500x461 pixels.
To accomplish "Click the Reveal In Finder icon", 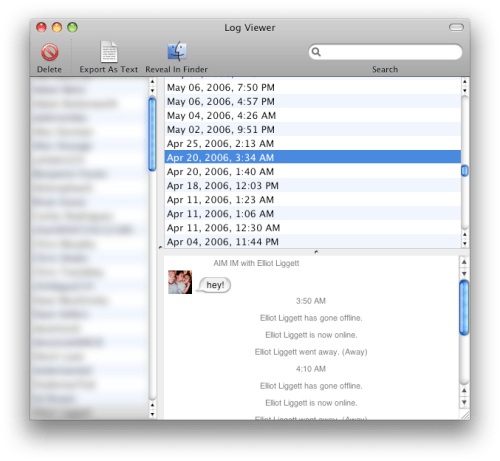I will point(177,51).
